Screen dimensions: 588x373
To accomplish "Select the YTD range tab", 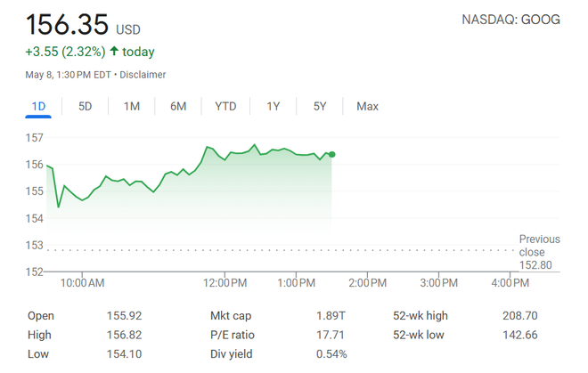I will (225, 107).
